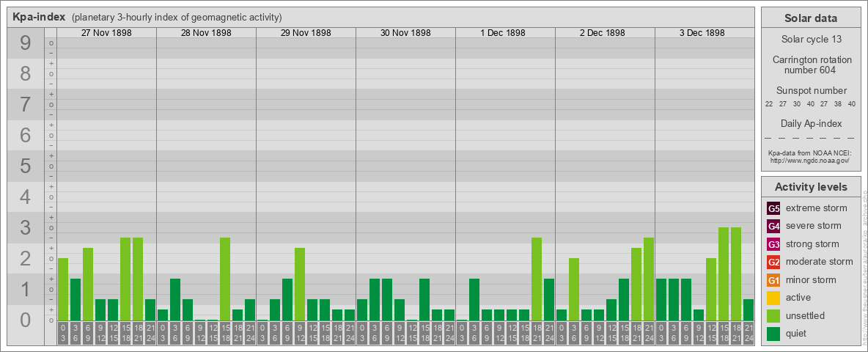
Task: Click the planetary 3-hourly index subtitle
Action: click(x=177, y=18)
